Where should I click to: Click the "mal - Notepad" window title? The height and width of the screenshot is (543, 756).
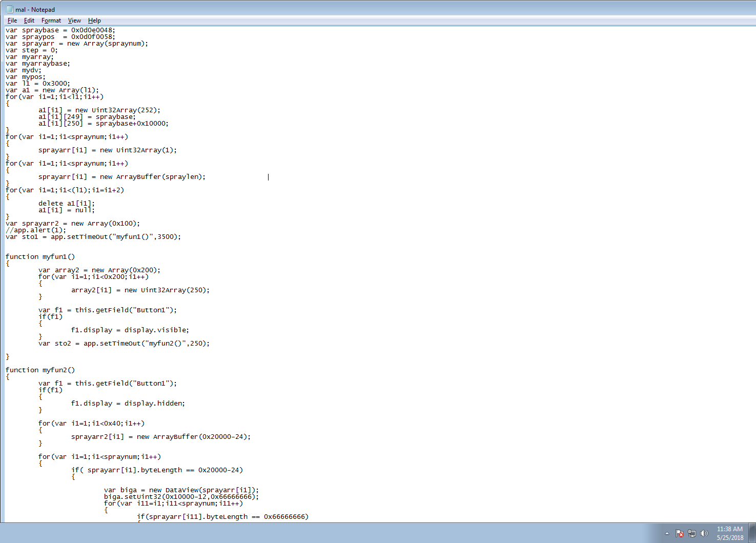(35, 9)
